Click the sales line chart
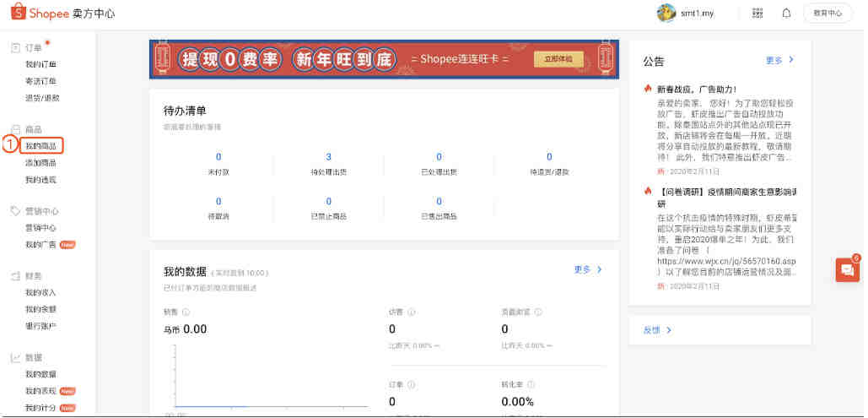This screenshot has height=418, width=868. click(270, 377)
